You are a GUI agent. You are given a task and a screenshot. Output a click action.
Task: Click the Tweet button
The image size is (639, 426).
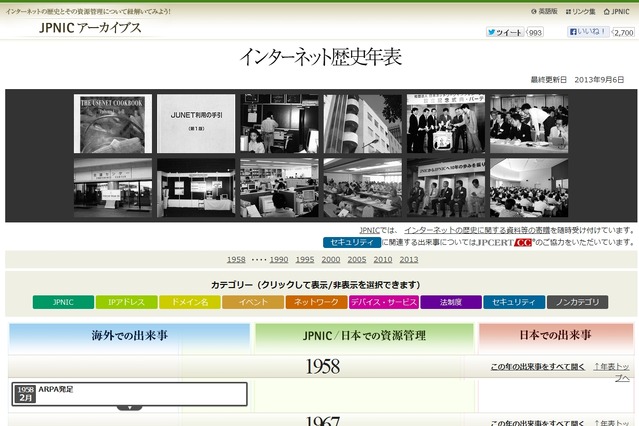click(505, 32)
